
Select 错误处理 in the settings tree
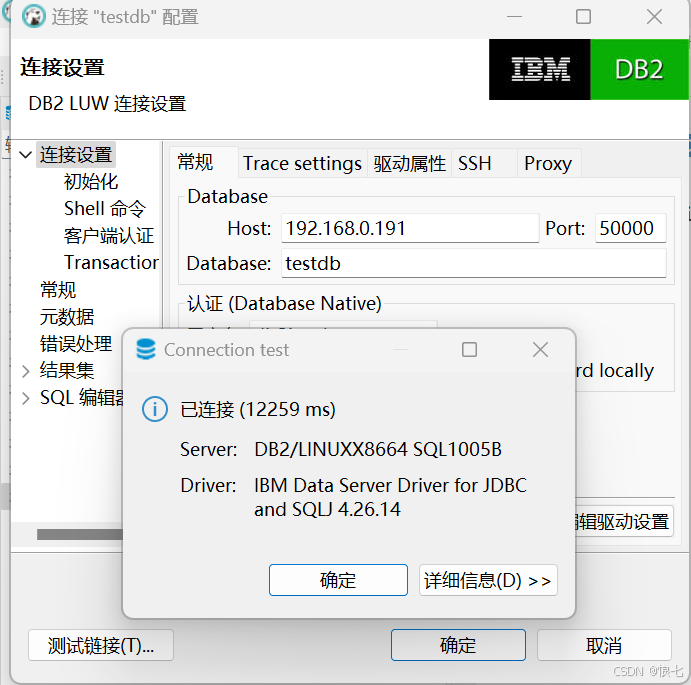[x=76, y=343]
